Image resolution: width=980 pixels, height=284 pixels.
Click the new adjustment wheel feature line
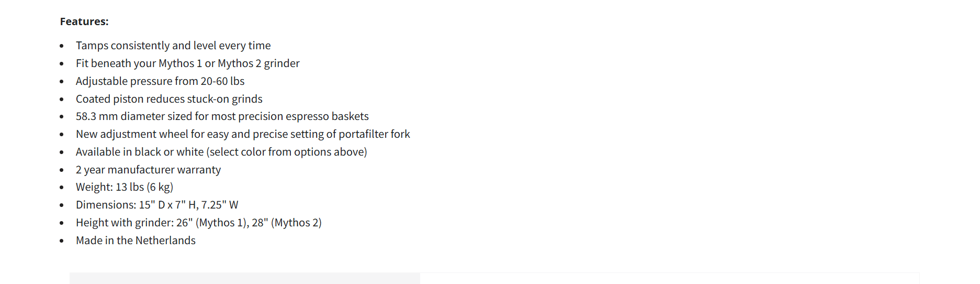[x=243, y=134]
